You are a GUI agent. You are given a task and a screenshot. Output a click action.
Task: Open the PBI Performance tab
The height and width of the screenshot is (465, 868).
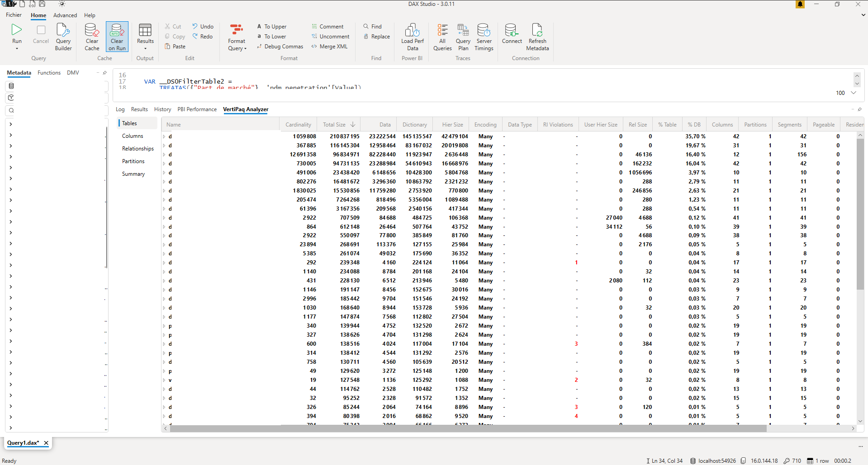197,109
